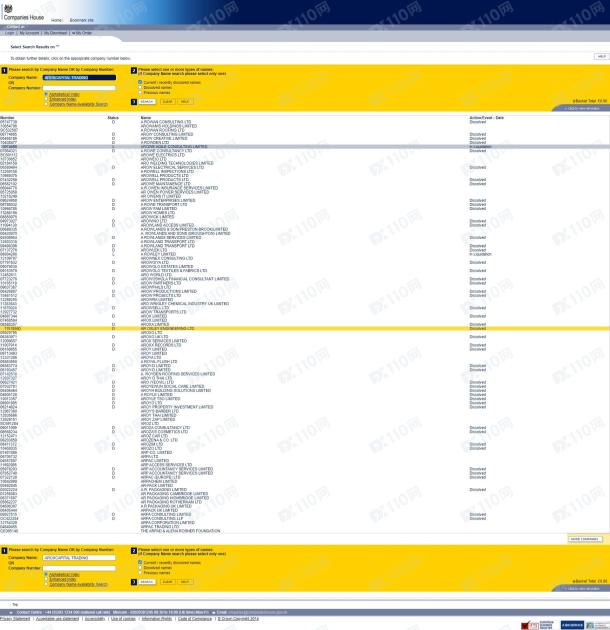Click the SEARCH button in top form
The width and height of the screenshot is (610, 630).
pyautogui.click(x=147, y=102)
